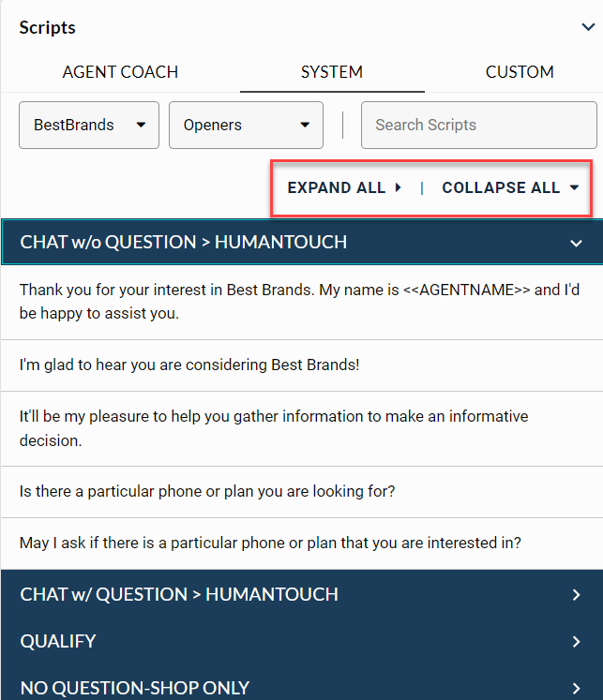Select the 'Thank you for your interest' script
Screen dimensions: 603x700
pyautogui.click(x=300, y=302)
